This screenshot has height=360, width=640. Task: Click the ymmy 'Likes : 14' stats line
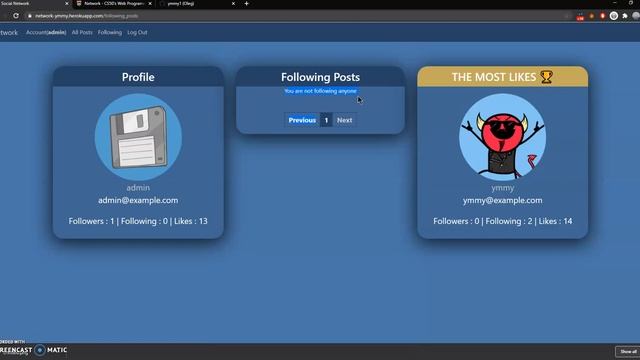click(502, 221)
